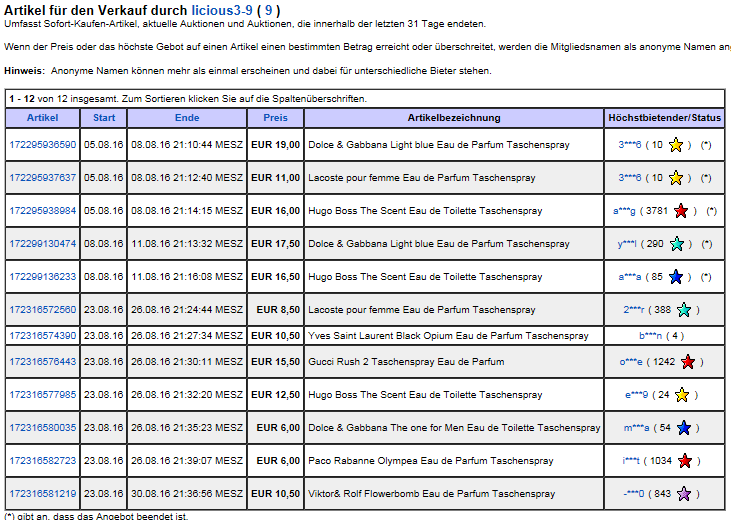The width and height of the screenshot is (731, 520).
Task: Open bidder profile a***g
Action: click(x=624, y=211)
